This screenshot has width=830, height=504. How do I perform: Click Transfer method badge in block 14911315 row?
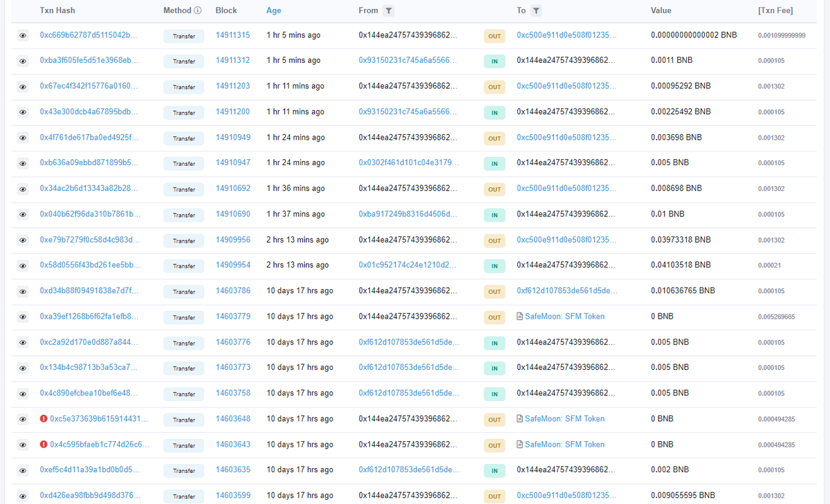coord(184,36)
